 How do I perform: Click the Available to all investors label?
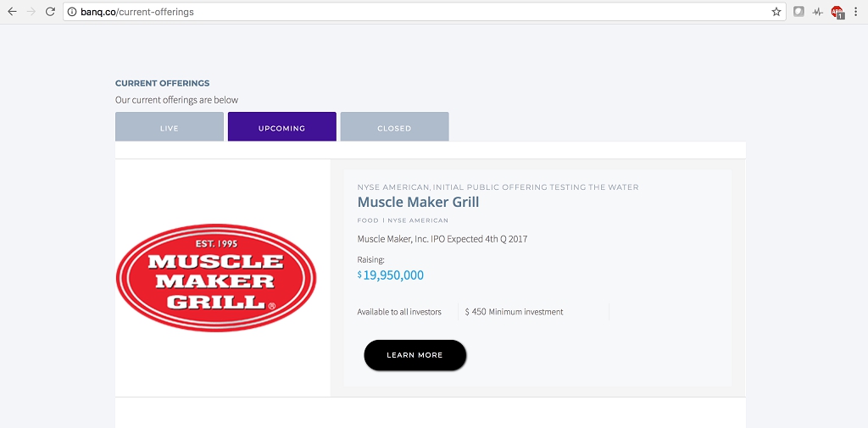pyautogui.click(x=399, y=312)
